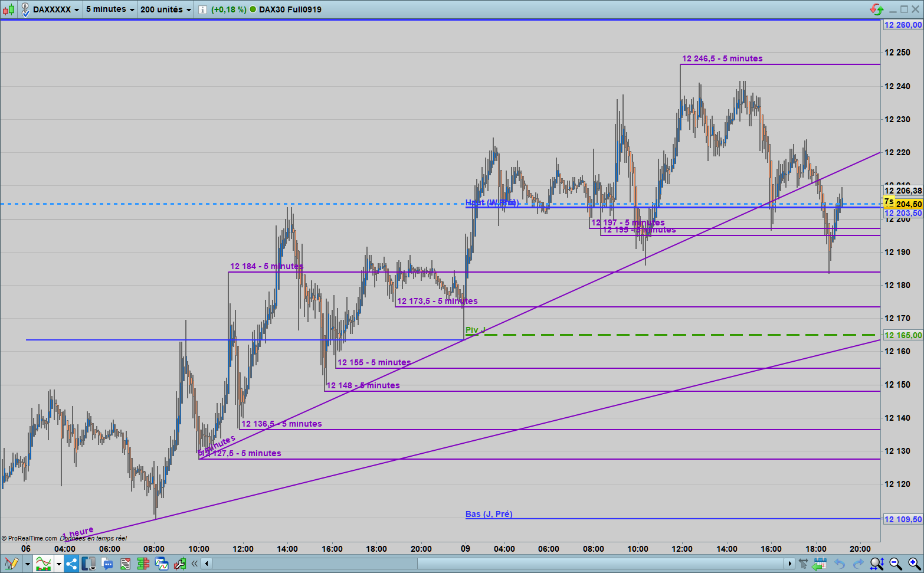Click the 12 203,50 price tag
Viewport: 924px width, 573px height.
point(903,213)
